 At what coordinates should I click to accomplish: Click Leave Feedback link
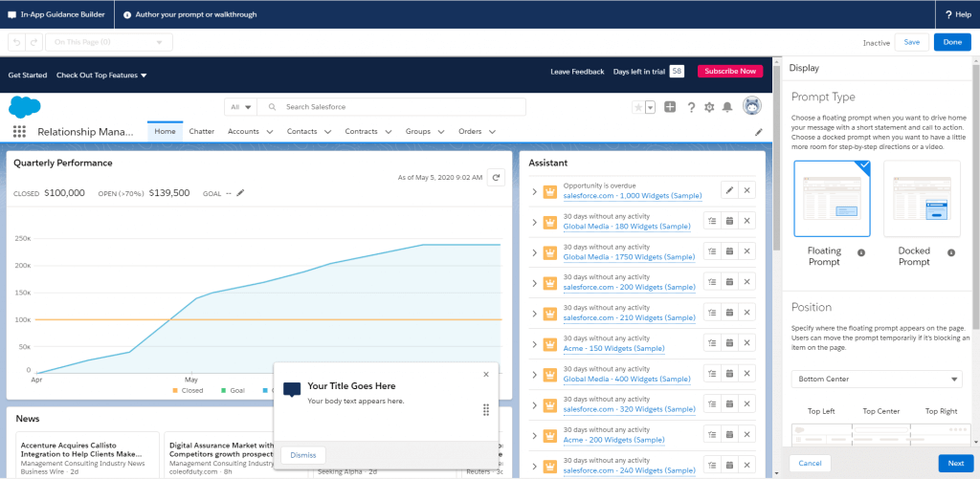[x=577, y=72]
